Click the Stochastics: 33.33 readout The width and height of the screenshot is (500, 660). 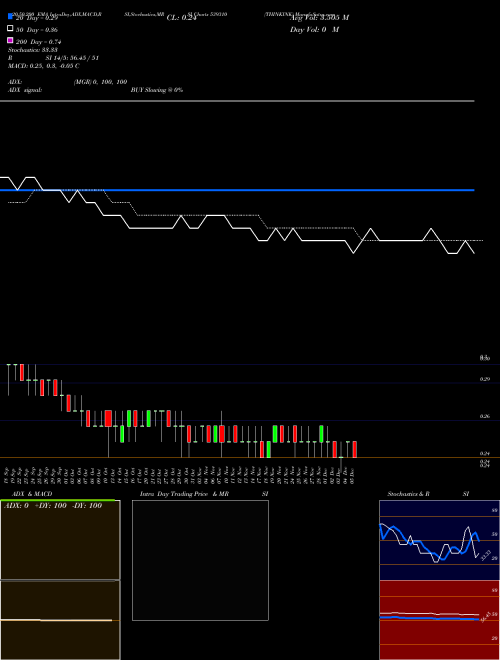click(x=32, y=50)
